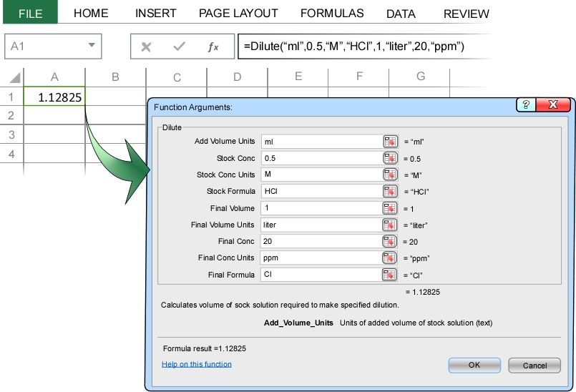Click the Stock Conc field with 0.5

click(322, 158)
